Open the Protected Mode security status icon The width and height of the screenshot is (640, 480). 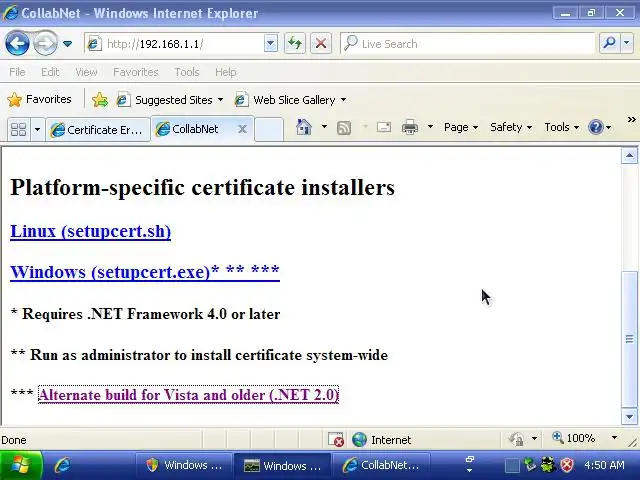point(516,439)
